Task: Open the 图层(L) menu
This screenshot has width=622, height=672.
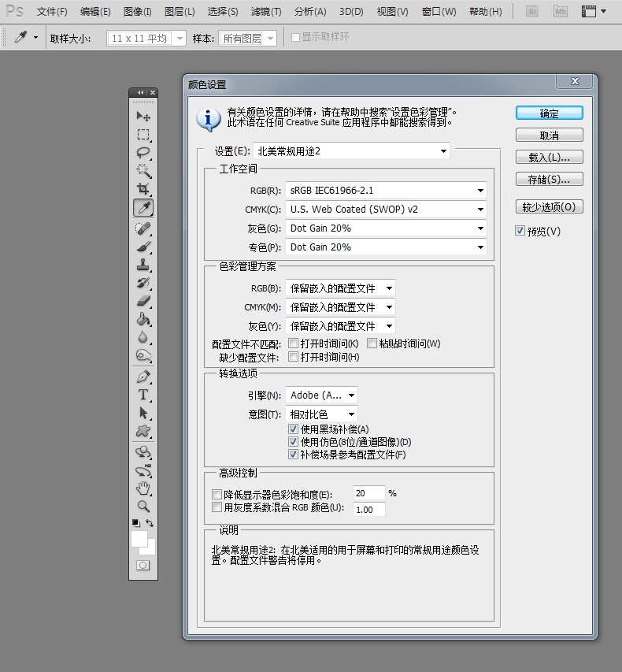Action: [x=180, y=12]
